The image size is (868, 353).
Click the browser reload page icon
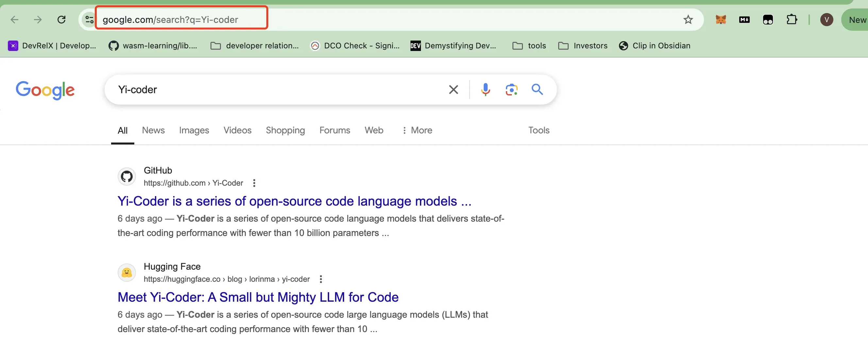click(x=61, y=20)
